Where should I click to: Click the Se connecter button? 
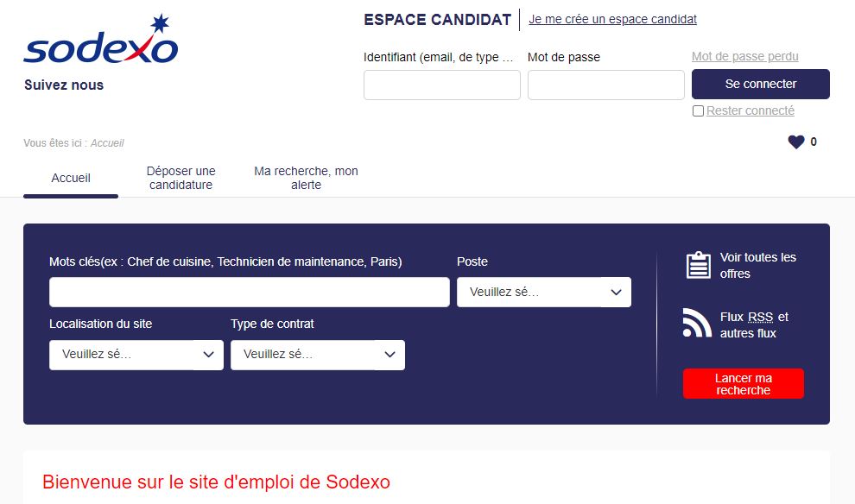[761, 84]
